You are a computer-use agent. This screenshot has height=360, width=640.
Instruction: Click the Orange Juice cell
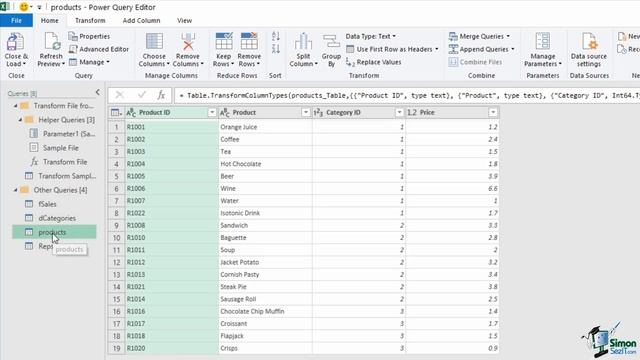coord(265,127)
